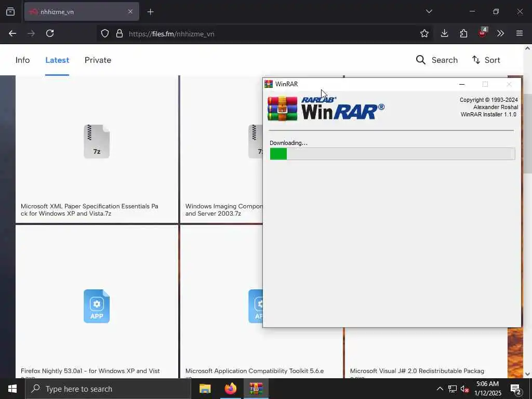This screenshot has height=399, width=532.
Task: Select WinRAR installer taskbar icon
Action: click(256, 389)
